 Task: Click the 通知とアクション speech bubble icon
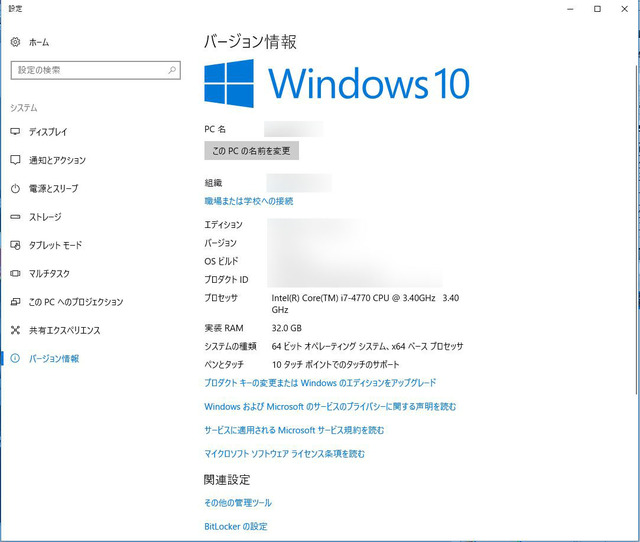[x=15, y=160]
